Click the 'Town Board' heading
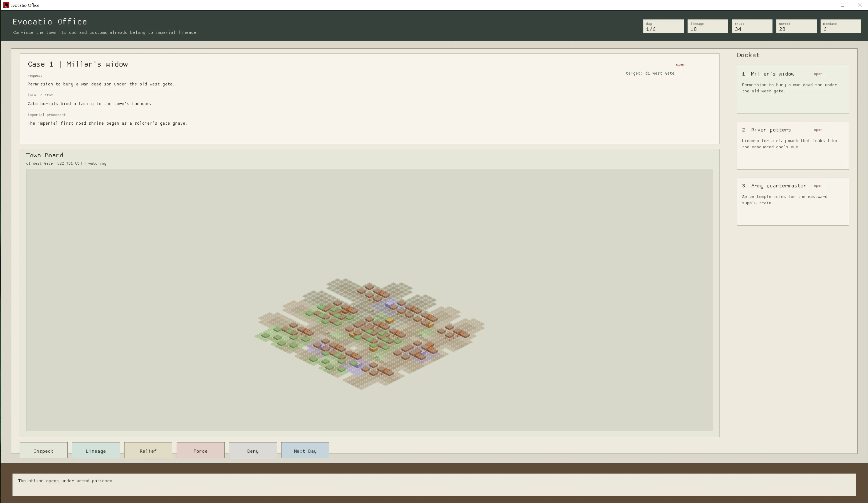868x503 pixels. tap(44, 155)
